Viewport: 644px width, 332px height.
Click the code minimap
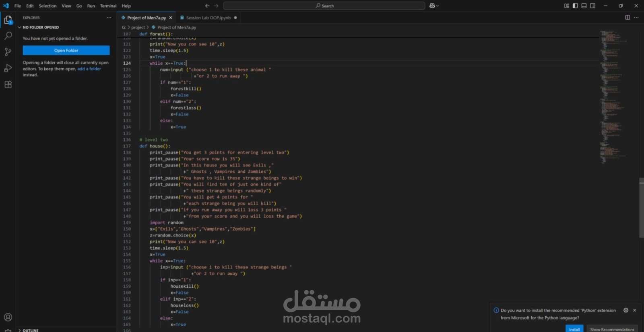point(614,96)
